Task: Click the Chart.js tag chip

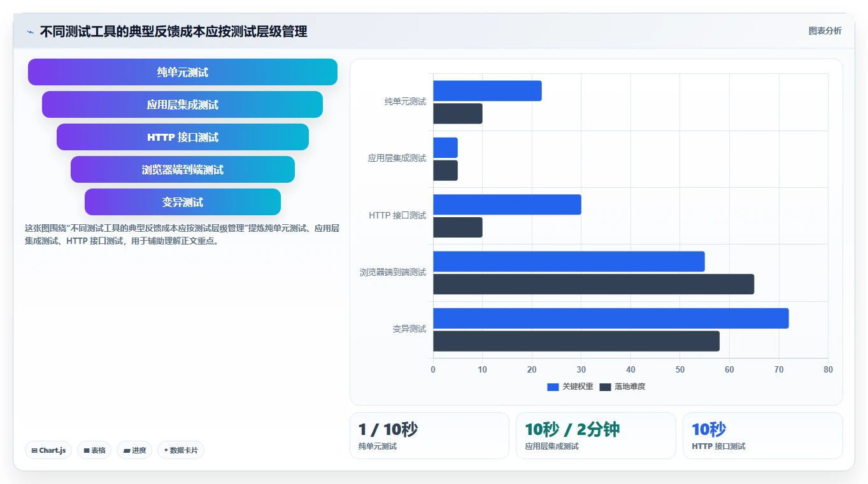Action: pyautogui.click(x=49, y=450)
